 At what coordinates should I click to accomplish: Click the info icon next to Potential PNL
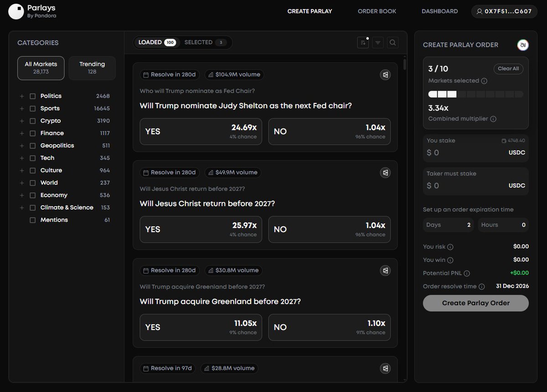(467, 273)
